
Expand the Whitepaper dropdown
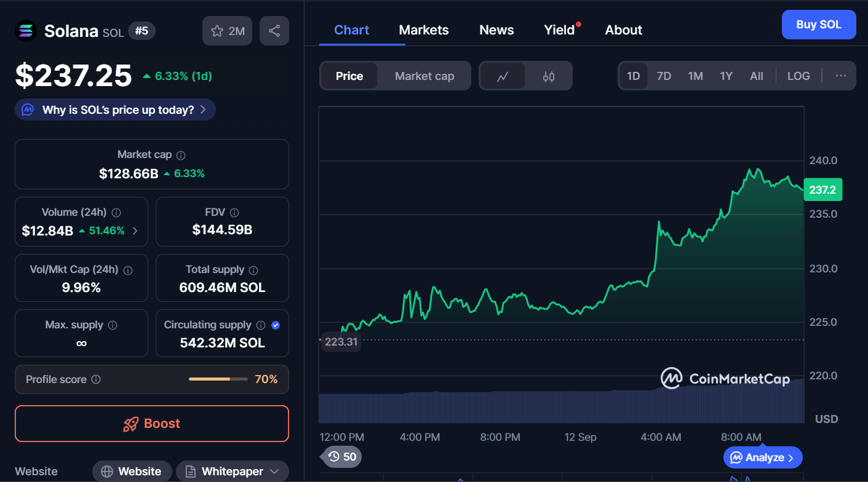(274, 472)
